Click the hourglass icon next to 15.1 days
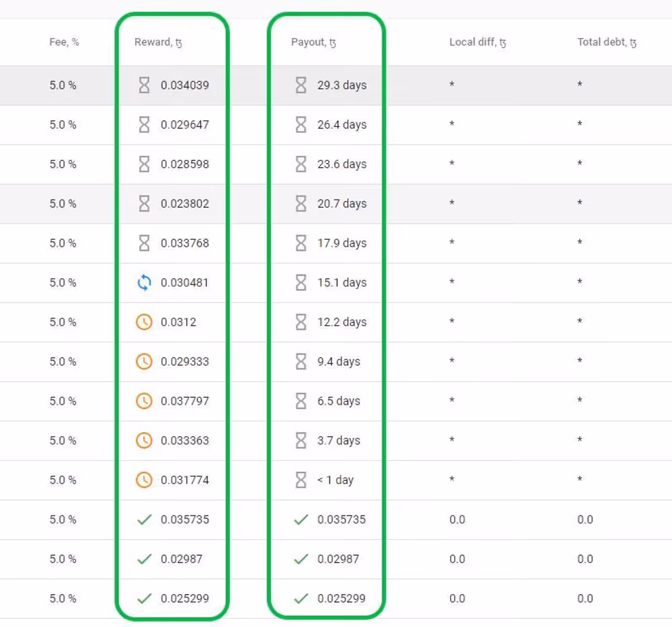The width and height of the screenshot is (672, 627). (x=301, y=283)
